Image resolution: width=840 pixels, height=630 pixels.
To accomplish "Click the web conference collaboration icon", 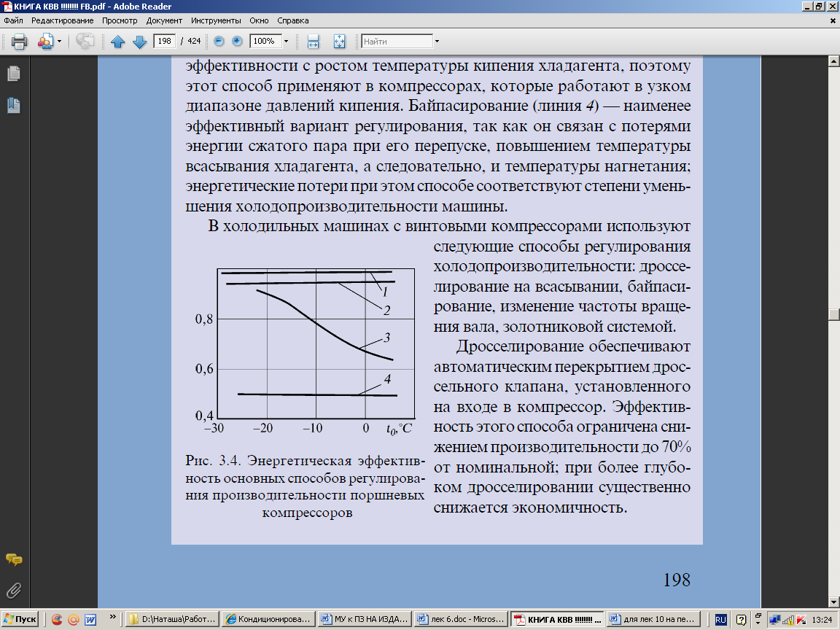I will tap(45, 42).
